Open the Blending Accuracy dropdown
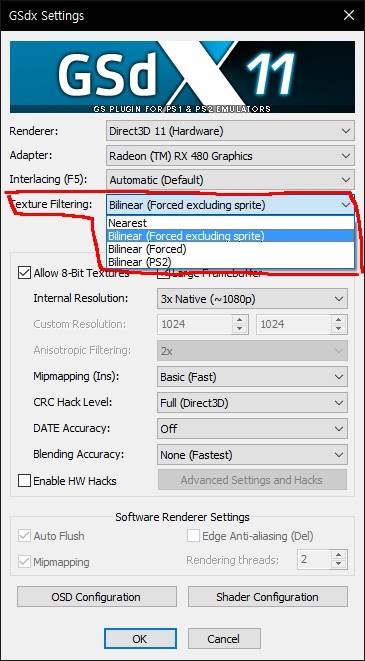365x661 pixels. point(252,455)
